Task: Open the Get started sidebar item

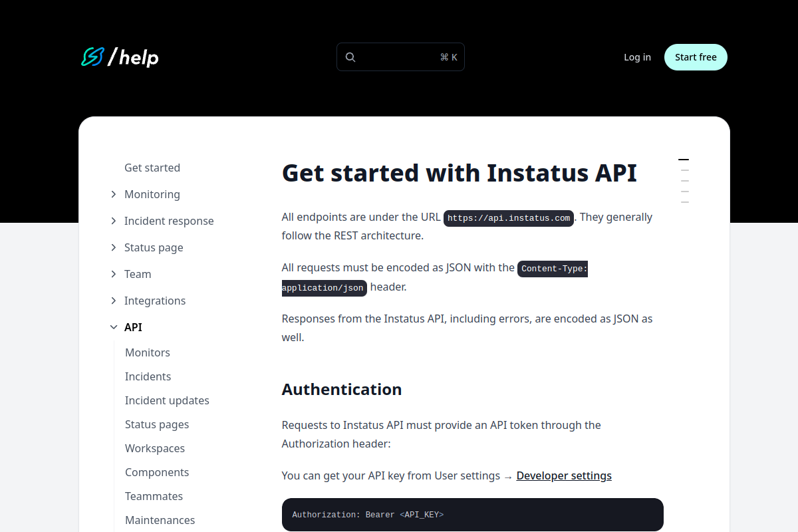Action: click(x=152, y=168)
